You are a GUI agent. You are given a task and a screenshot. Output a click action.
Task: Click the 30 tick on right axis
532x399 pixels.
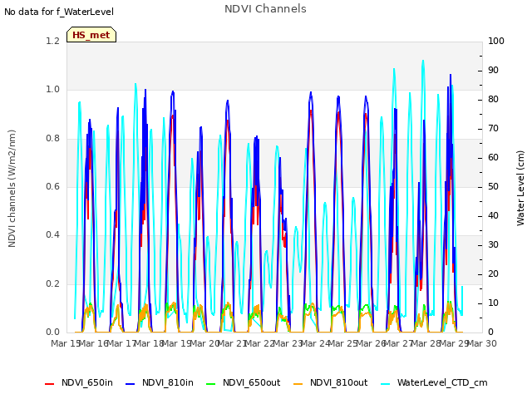(x=493, y=245)
